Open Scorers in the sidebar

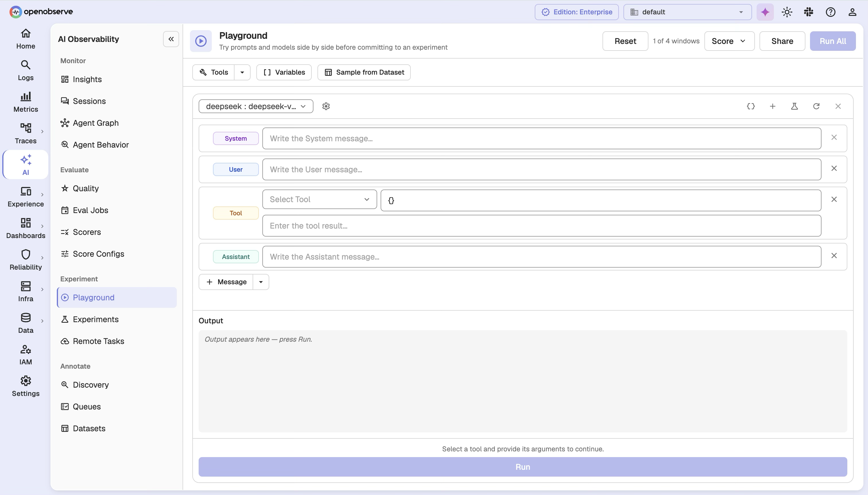pyautogui.click(x=117, y=232)
